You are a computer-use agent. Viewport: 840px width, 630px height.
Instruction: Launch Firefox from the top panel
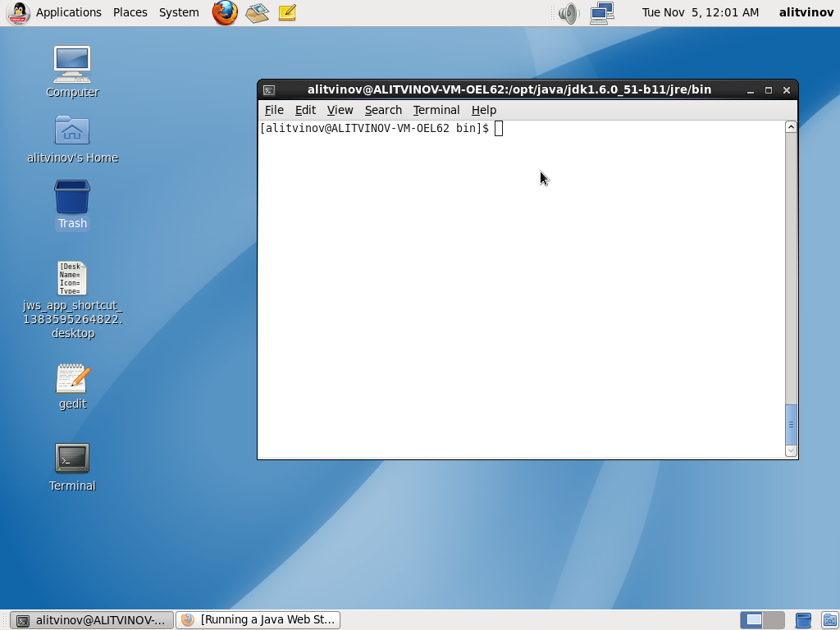click(224, 12)
